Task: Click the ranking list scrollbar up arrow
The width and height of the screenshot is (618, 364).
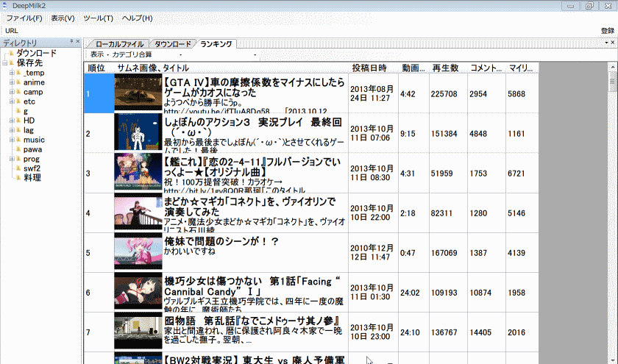Action: (612, 67)
